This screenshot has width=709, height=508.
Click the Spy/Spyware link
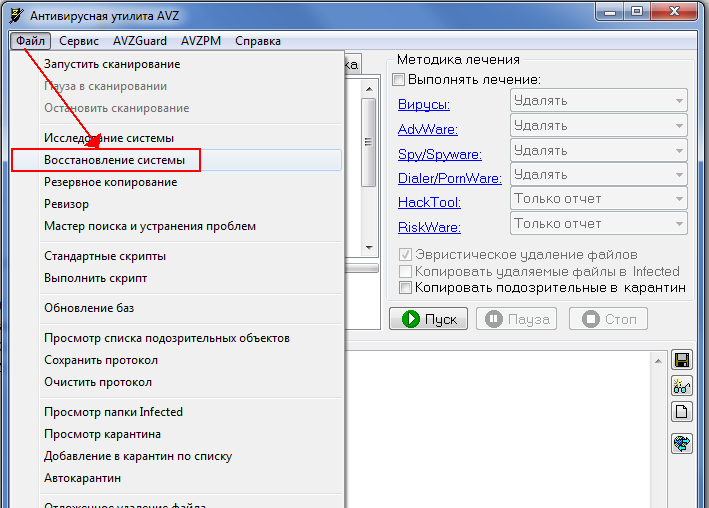440,154
